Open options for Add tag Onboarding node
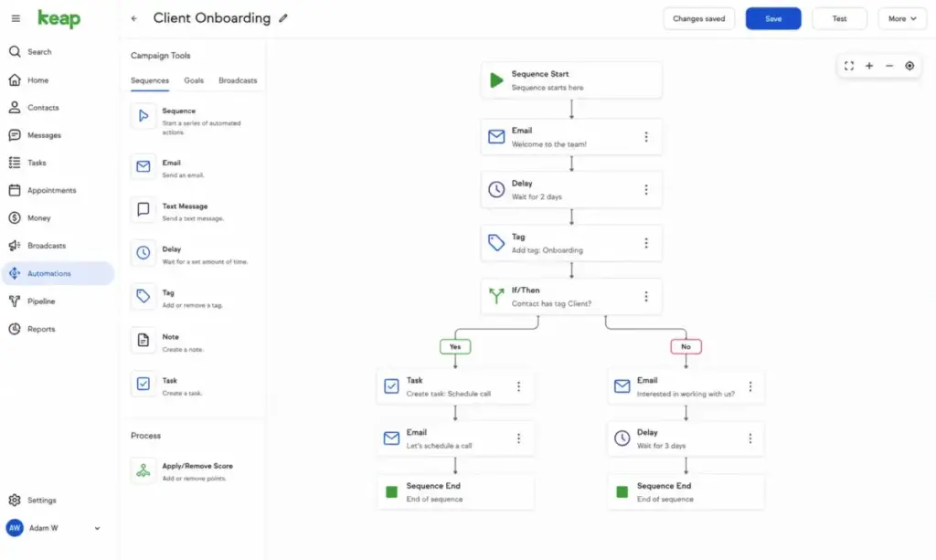This screenshot has width=936, height=560. click(646, 243)
